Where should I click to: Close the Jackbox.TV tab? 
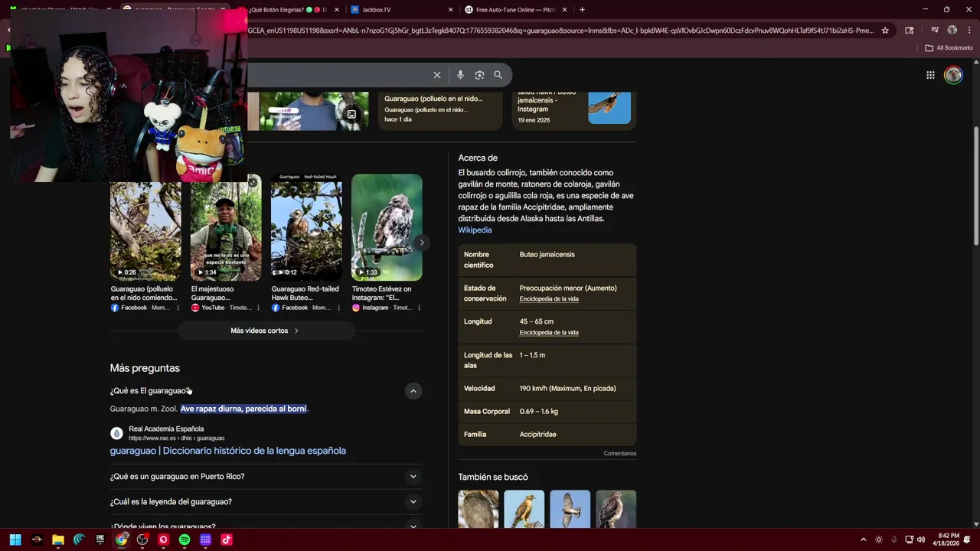(450, 10)
